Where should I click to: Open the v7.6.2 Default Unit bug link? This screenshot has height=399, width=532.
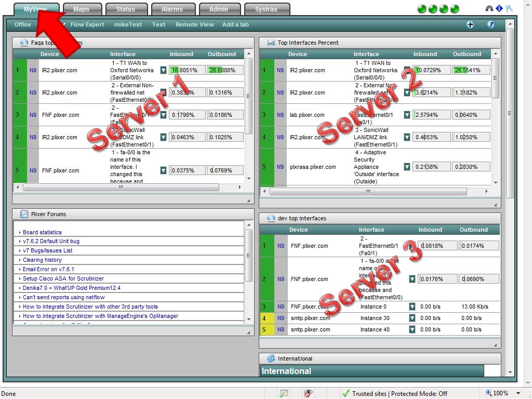[51, 241]
